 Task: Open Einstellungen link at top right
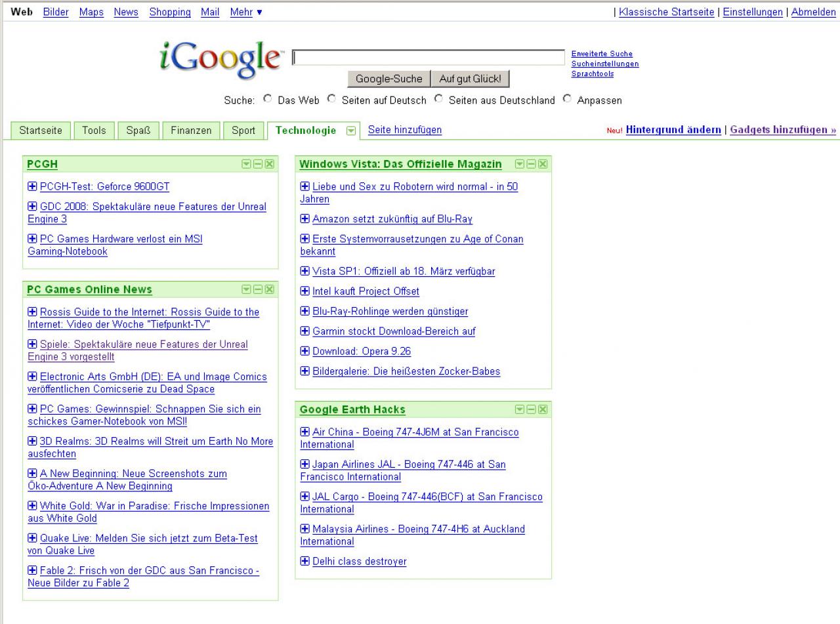tap(753, 12)
